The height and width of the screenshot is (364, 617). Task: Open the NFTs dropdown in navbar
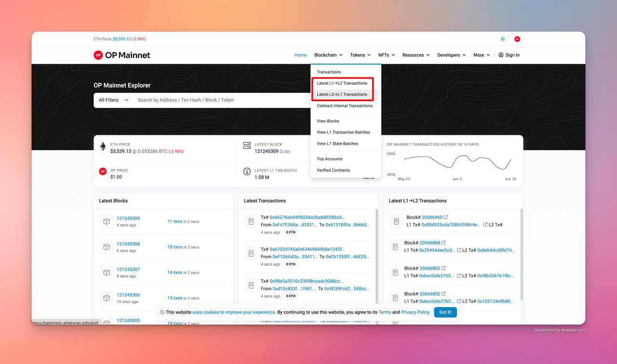pos(386,55)
